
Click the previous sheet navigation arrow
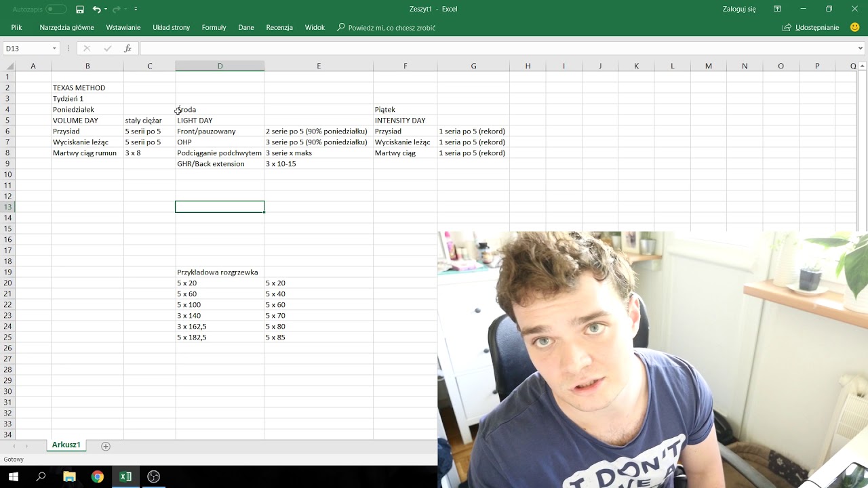pos(15,446)
